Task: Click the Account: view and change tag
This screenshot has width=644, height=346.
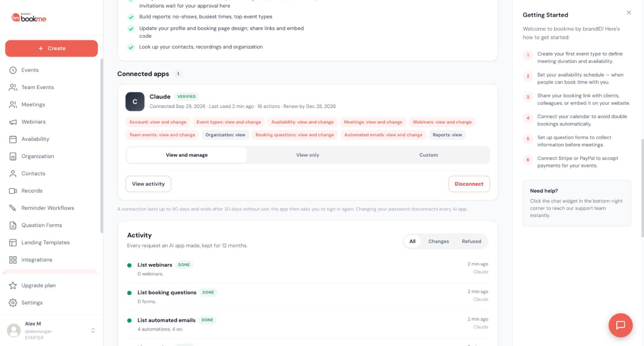Action: [x=158, y=122]
